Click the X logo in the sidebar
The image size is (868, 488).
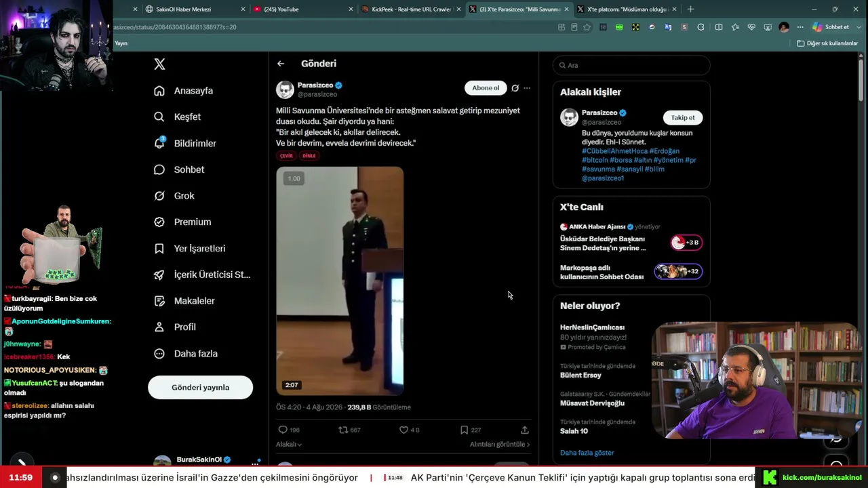coord(159,64)
